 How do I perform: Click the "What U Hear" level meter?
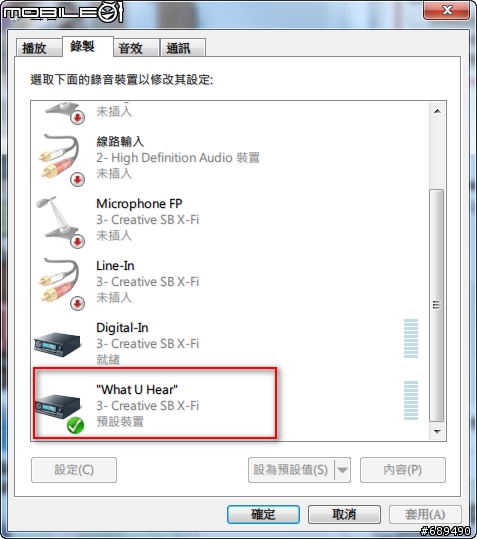[411, 400]
